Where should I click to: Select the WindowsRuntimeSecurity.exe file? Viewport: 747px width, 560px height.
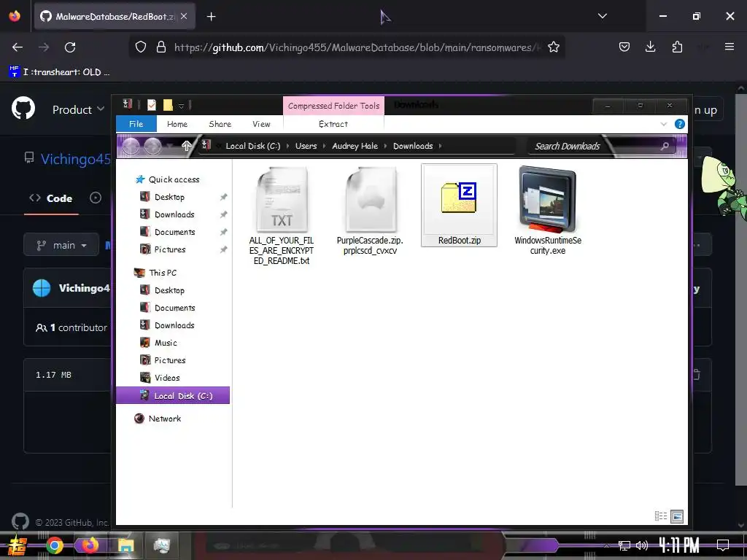pos(548,210)
